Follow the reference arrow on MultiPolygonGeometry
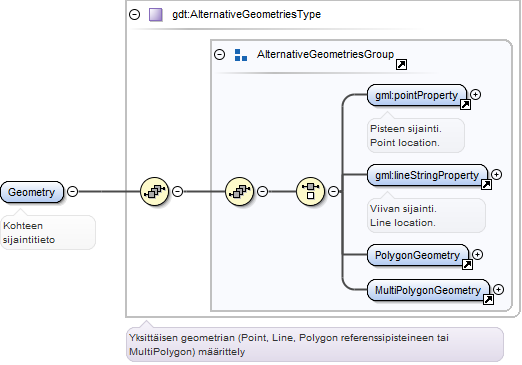 pyautogui.click(x=488, y=300)
